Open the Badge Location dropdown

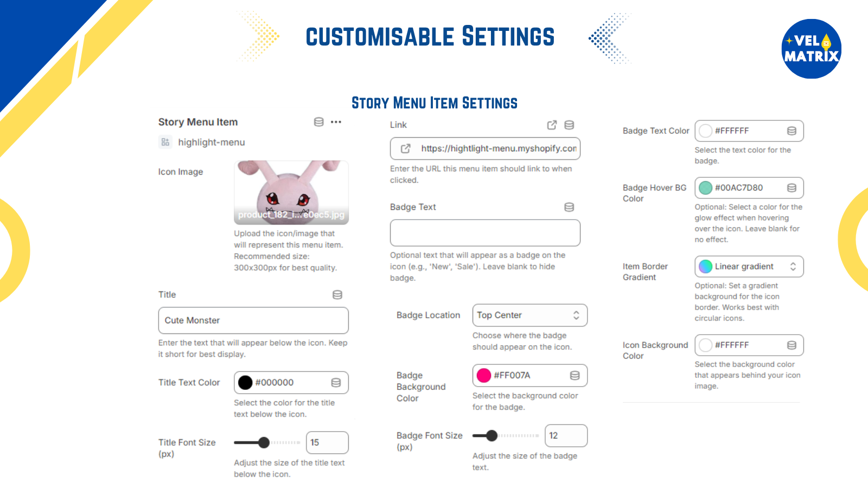[x=530, y=316]
